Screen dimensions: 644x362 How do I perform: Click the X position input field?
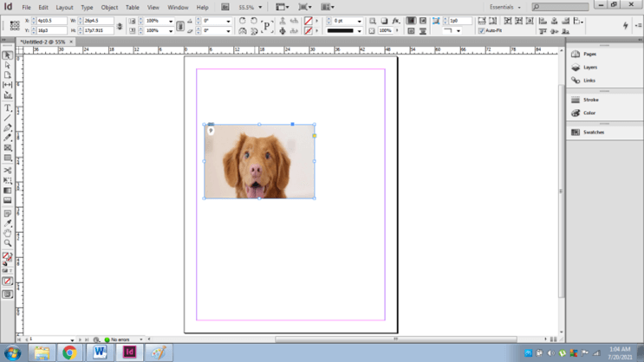click(x=52, y=21)
